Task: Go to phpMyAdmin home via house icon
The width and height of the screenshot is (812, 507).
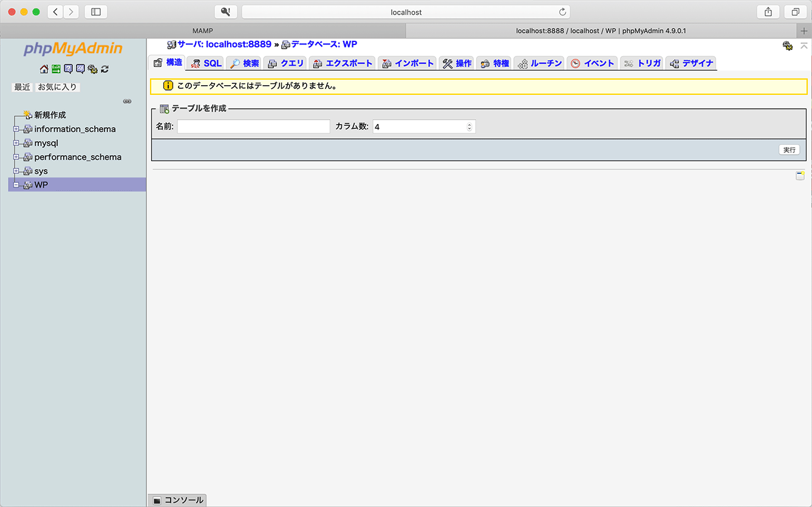Action: (44, 69)
